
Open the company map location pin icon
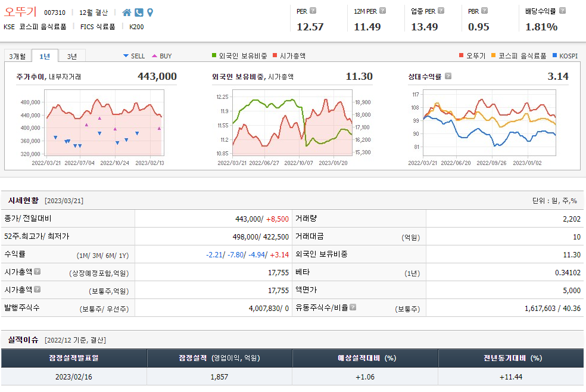coord(150,13)
